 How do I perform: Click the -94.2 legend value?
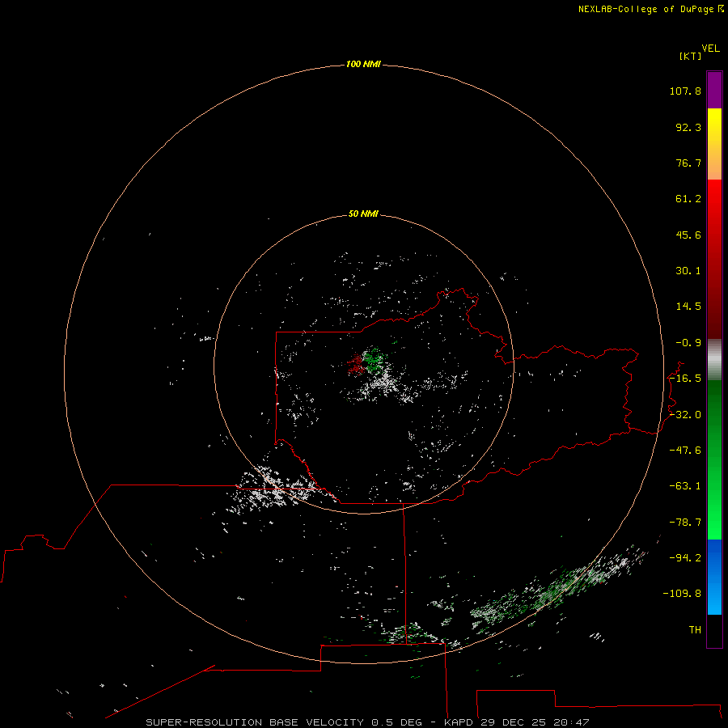coord(685,557)
